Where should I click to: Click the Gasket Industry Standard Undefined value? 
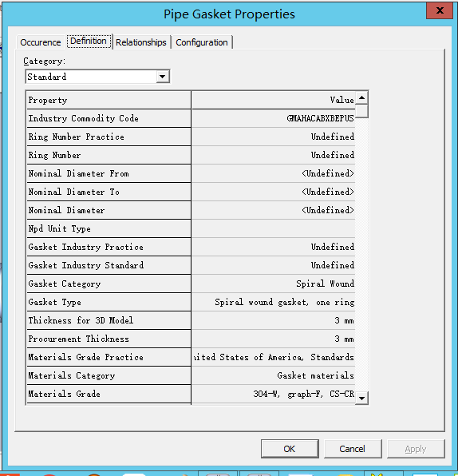point(273,265)
